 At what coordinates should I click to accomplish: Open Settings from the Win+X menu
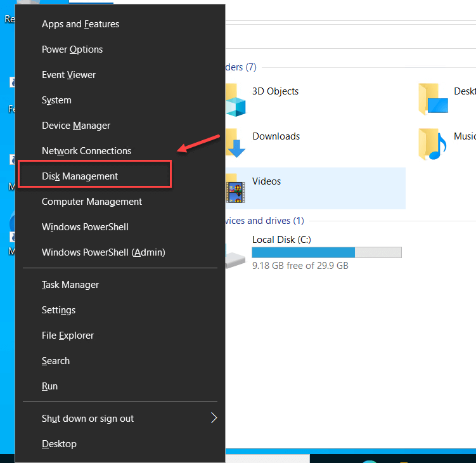pos(59,310)
